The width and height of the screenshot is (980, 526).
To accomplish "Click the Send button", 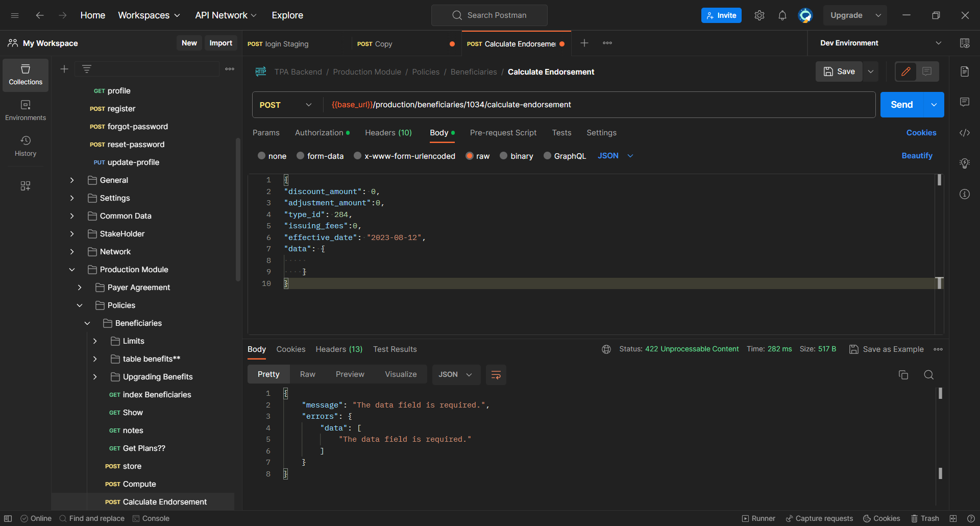I will coord(901,105).
